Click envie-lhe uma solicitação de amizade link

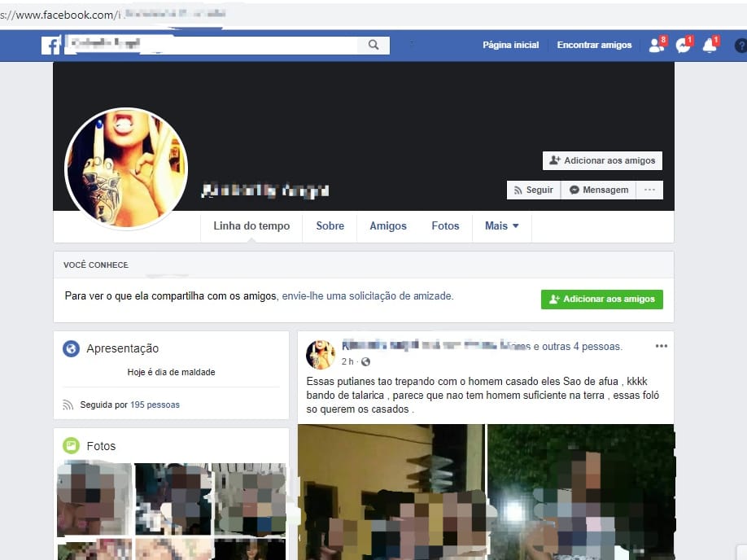coord(367,296)
